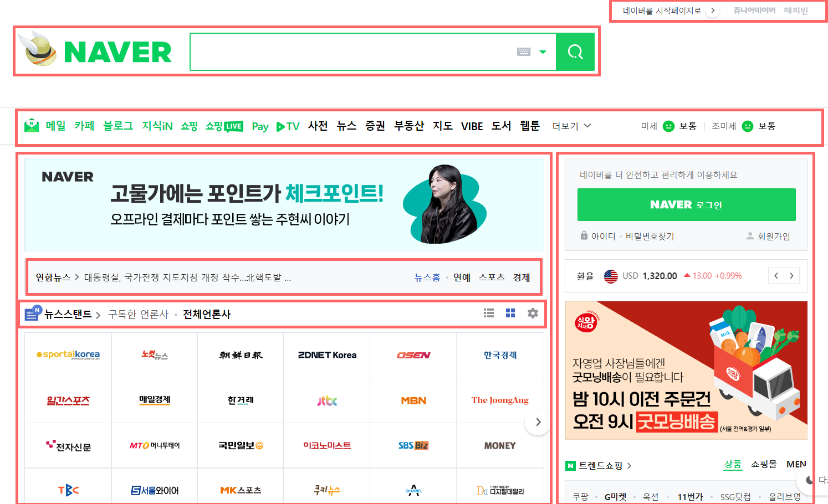The height and width of the screenshot is (504, 828).
Task: Open VIBE music link
Action: [472, 126]
